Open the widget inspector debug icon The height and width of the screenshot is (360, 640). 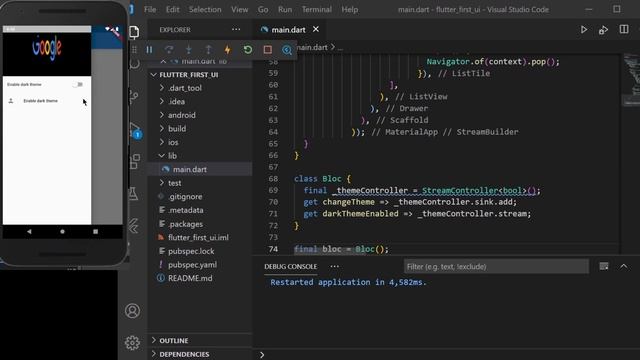287,50
